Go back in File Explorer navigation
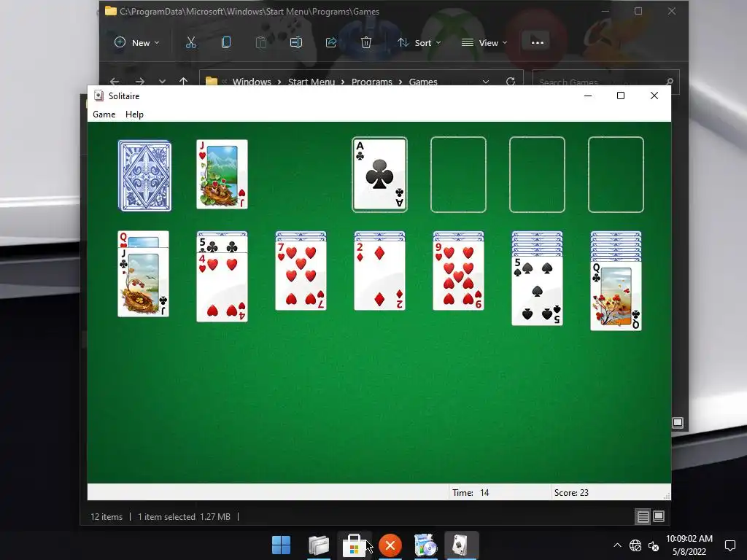 coord(115,82)
